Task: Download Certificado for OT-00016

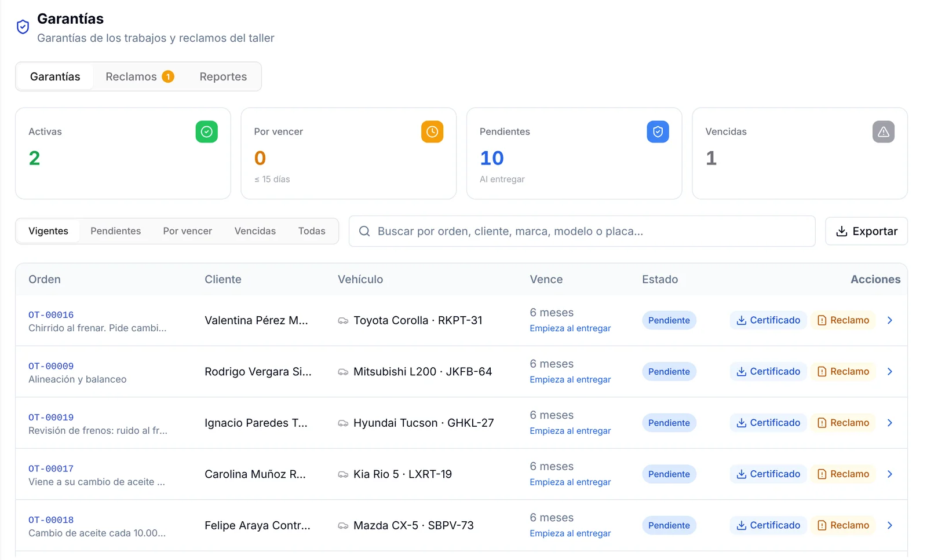Action: coord(768,320)
